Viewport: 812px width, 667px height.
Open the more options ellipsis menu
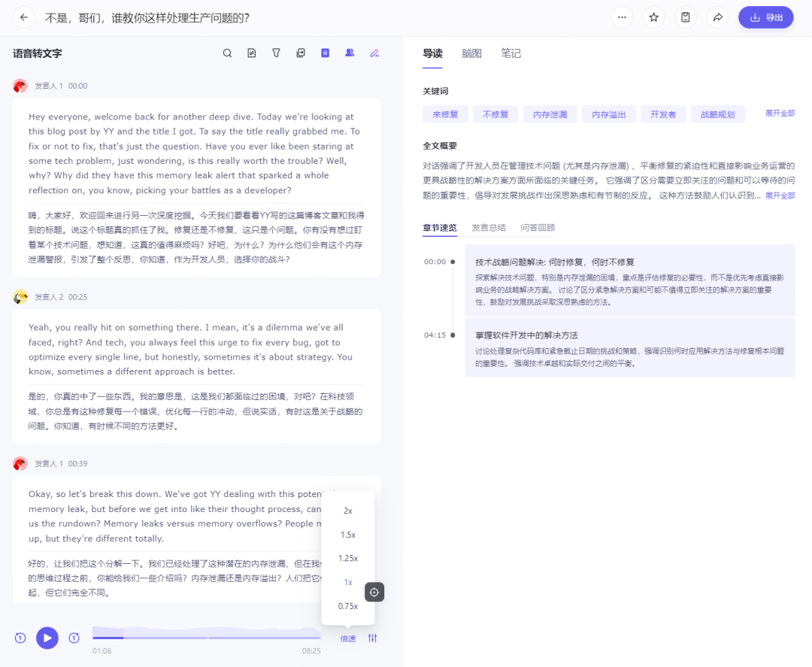[622, 17]
